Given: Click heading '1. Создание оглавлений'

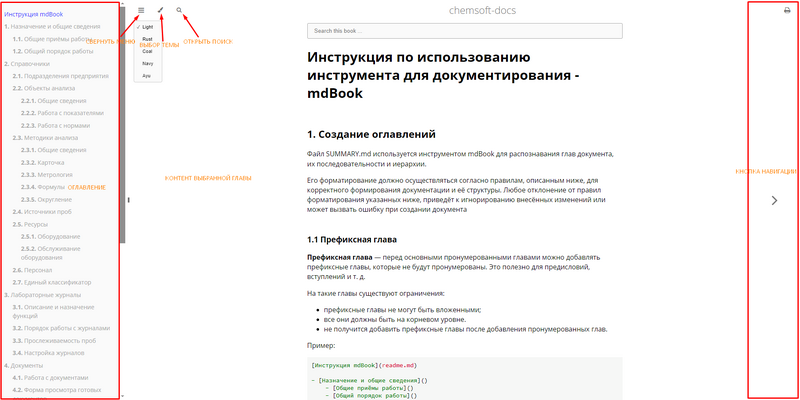Looking at the screenshot, I should pos(371,135).
